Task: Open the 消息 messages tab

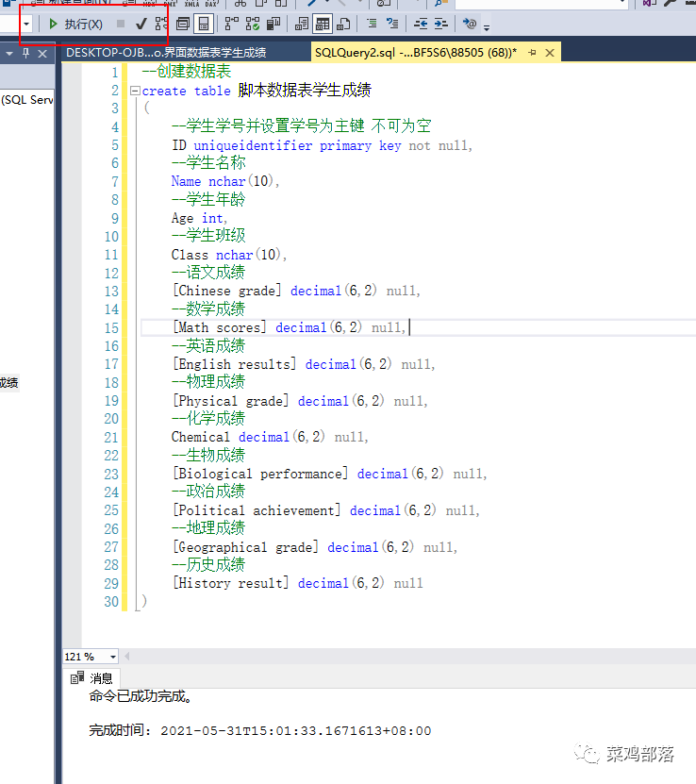Action: coord(91,678)
